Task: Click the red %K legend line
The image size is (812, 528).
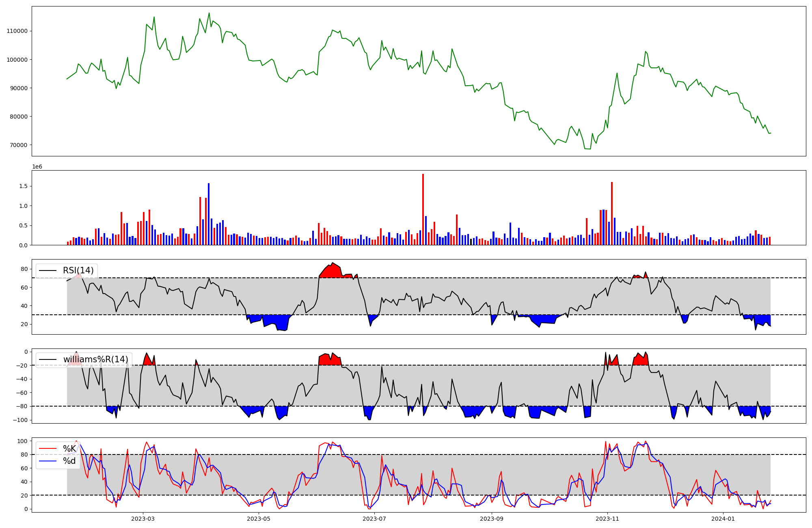Action: (48, 449)
